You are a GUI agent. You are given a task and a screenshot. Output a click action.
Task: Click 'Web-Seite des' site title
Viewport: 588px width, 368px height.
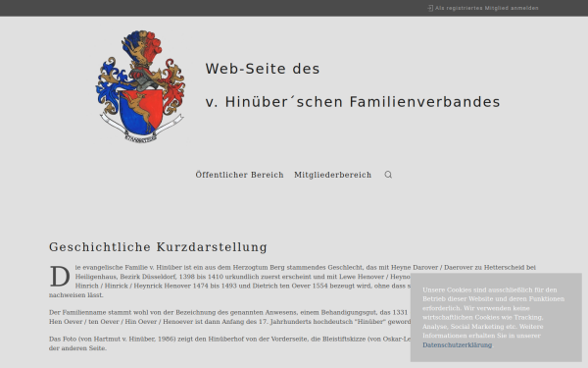click(x=262, y=69)
